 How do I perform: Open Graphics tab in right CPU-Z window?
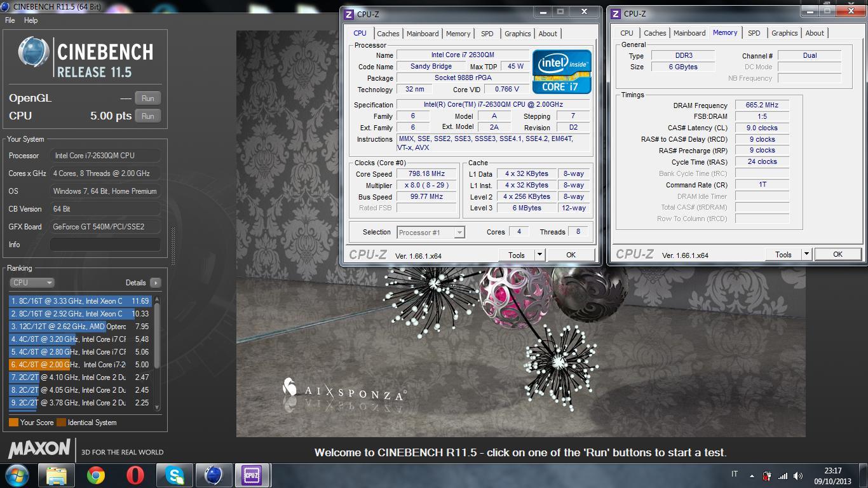[785, 33]
